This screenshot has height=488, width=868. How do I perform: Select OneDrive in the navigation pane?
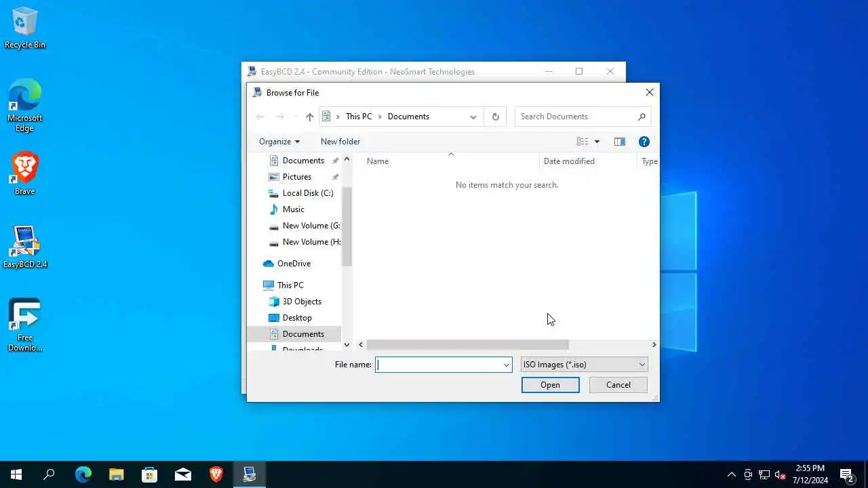[x=294, y=264]
